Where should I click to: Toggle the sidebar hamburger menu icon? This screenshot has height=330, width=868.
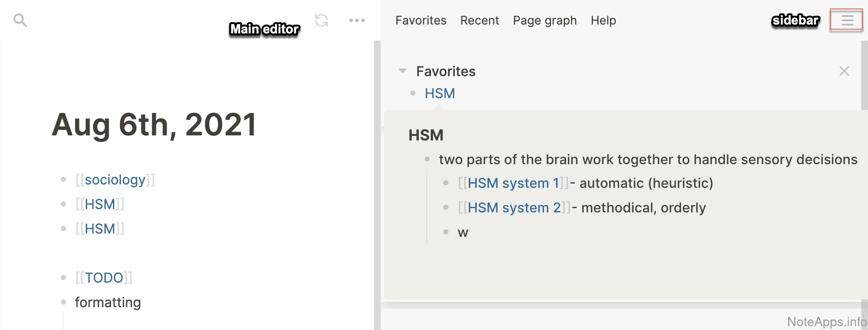[847, 20]
